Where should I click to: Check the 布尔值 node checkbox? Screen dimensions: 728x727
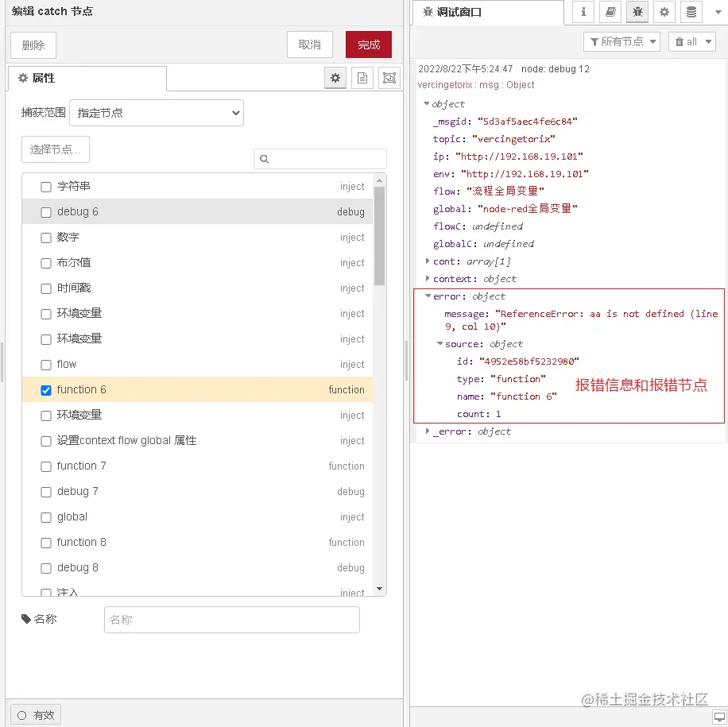point(46,263)
